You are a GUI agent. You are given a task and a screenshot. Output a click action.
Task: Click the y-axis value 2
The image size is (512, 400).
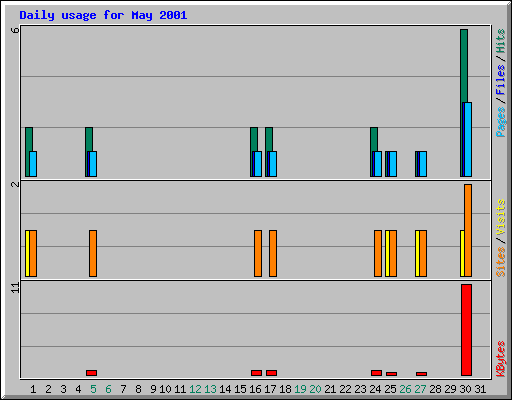click(15, 184)
